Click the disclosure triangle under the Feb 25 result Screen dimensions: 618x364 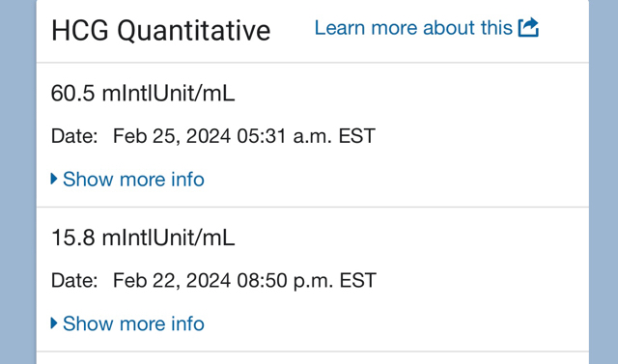tap(54, 179)
